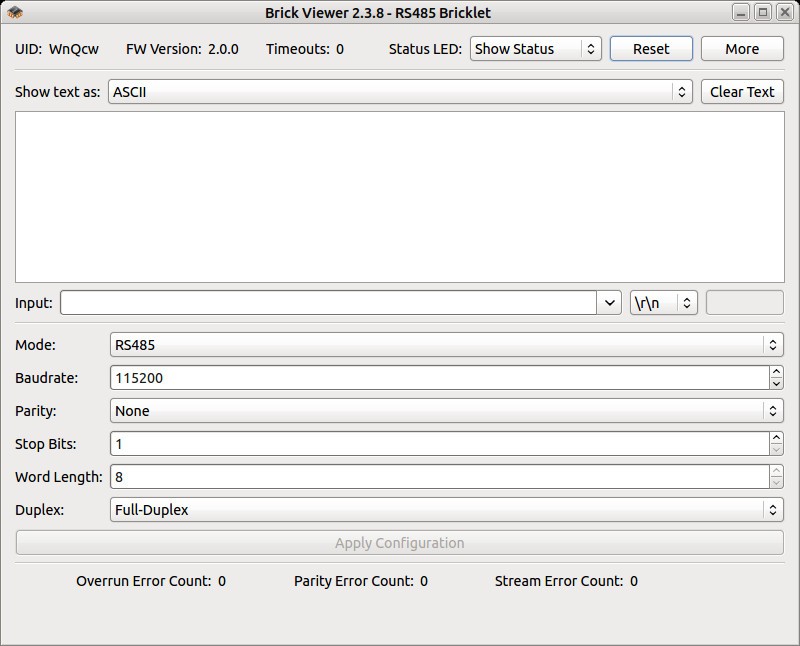Screen dimensions: 800x646
Task: Click the FW Version 2.0.0 text
Action: coord(182,49)
